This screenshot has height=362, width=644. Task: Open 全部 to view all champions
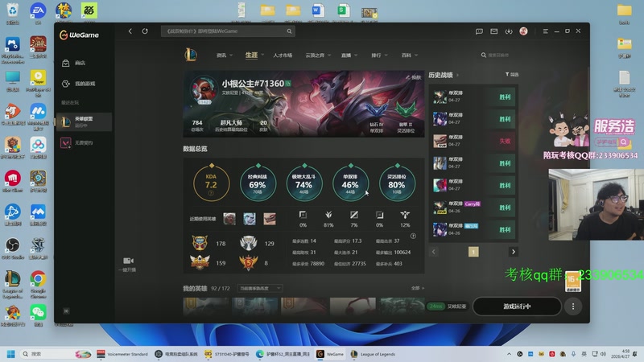(x=417, y=288)
